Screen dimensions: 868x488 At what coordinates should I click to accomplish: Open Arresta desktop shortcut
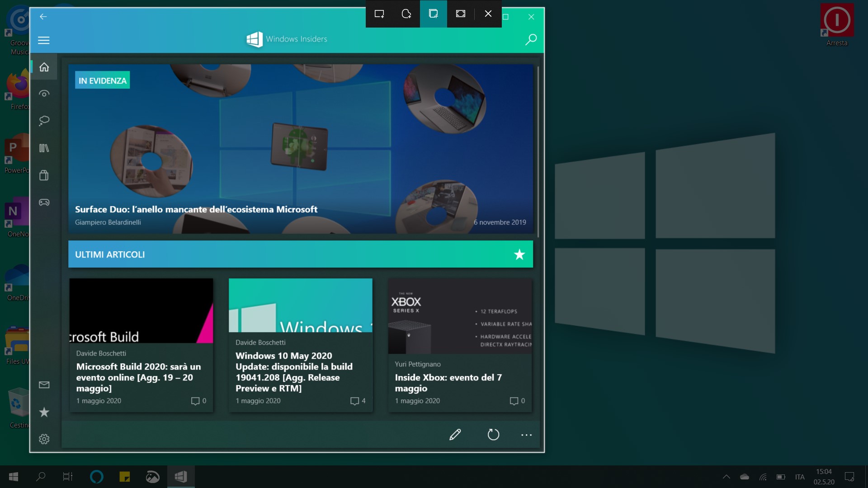pyautogui.click(x=837, y=25)
